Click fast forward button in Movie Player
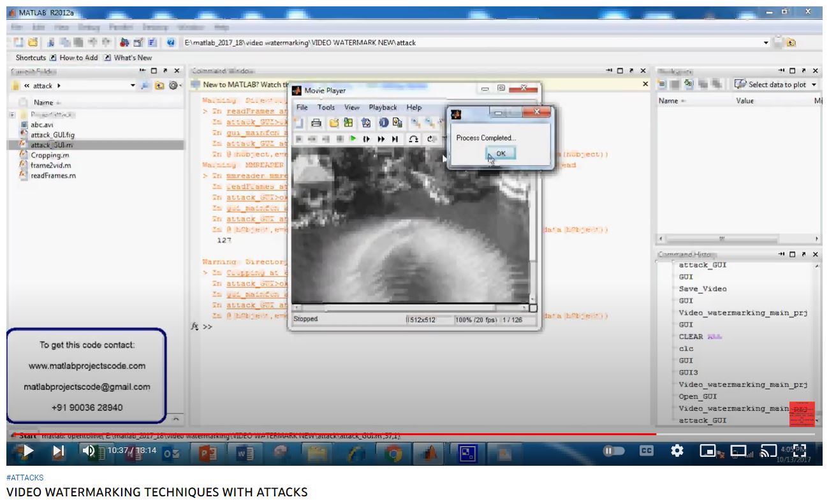 (381, 139)
